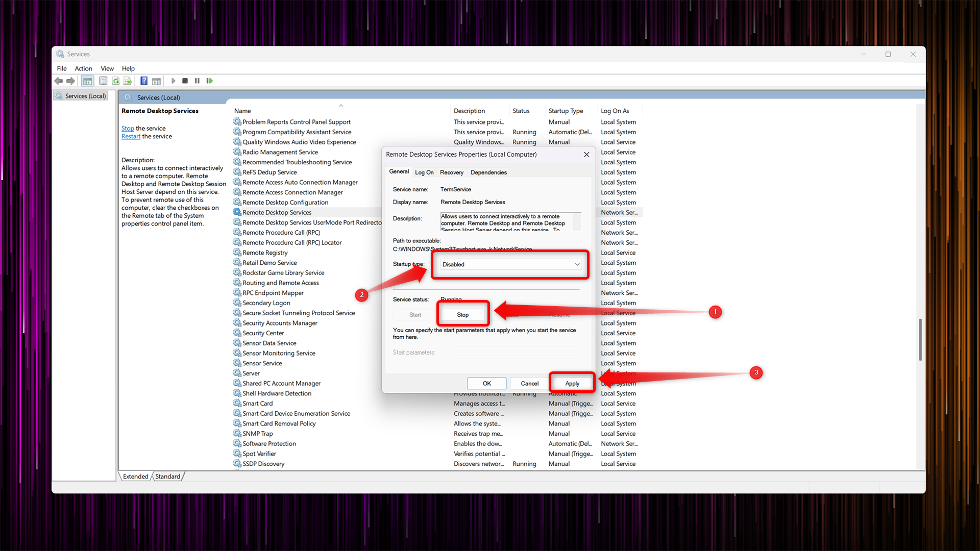Sort by the Log On As column header
This screenshot has width=980, height=551.
(615, 111)
